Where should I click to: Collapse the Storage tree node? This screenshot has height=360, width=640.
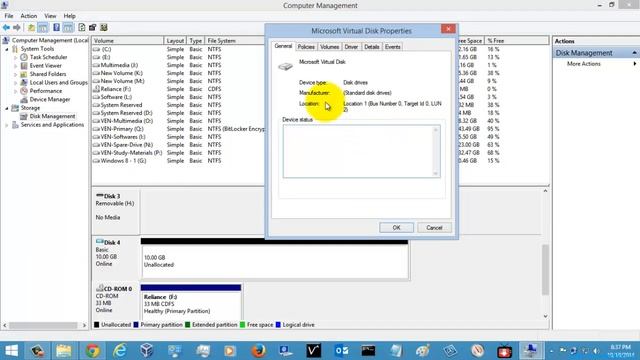7,108
